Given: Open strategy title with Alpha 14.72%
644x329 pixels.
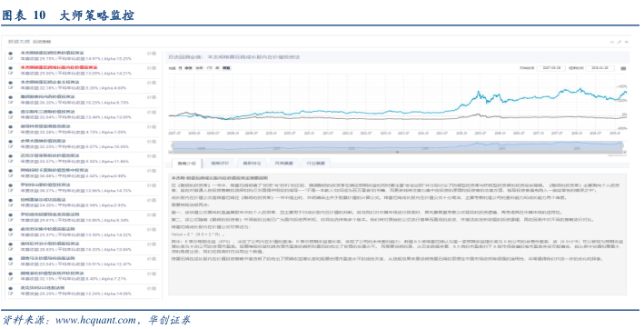Looking at the screenshot, I should coord(45,184).
